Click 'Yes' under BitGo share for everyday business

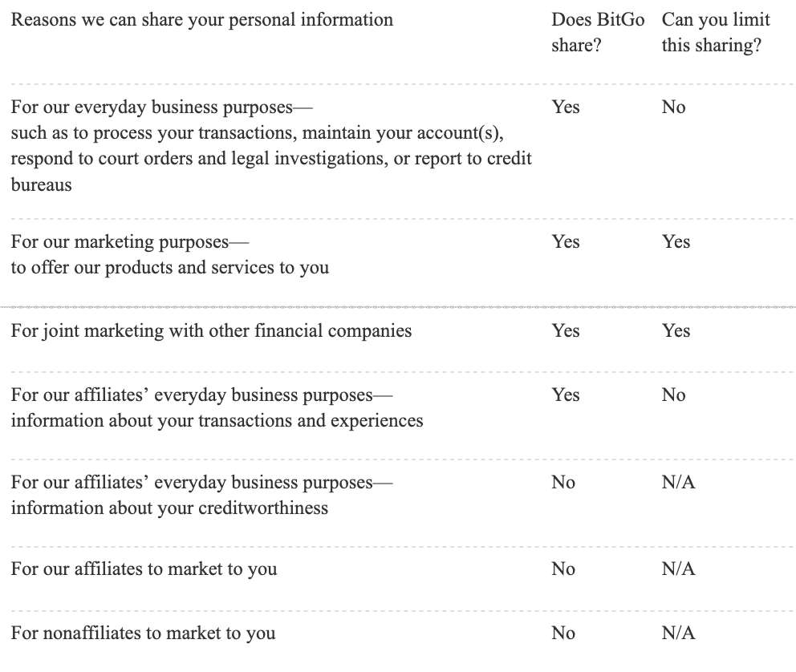point(566,107)
